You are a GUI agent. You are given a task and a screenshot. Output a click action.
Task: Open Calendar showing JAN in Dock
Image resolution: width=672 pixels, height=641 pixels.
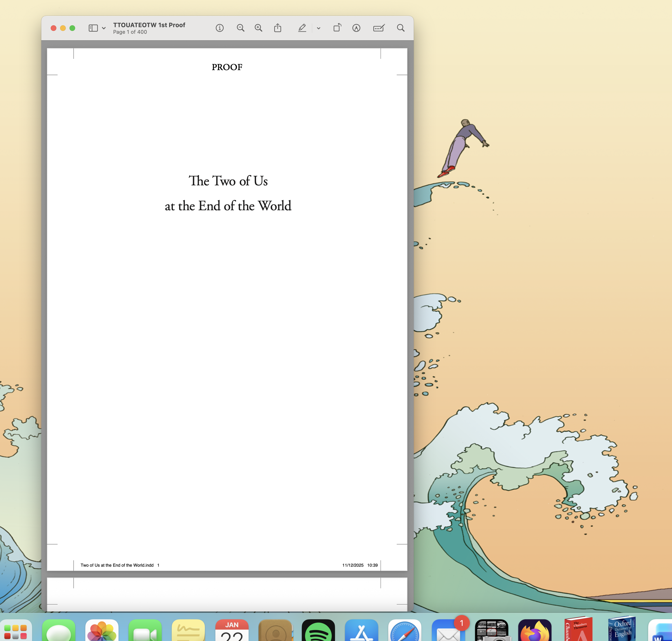(x=232, y=631)
